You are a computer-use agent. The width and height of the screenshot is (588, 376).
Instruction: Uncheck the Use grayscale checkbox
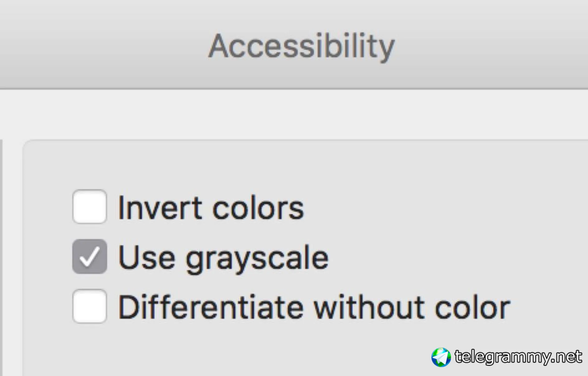tap(90, 256)
